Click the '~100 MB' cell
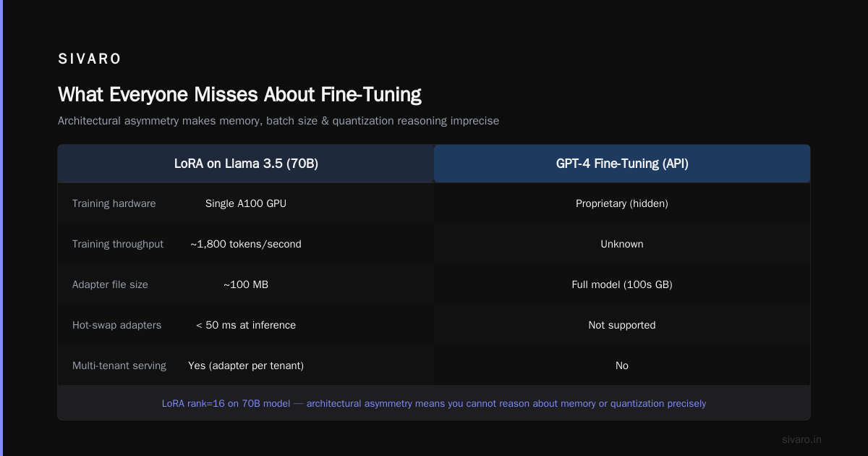This screenshot has width=868, height=456. pos(246,284)
